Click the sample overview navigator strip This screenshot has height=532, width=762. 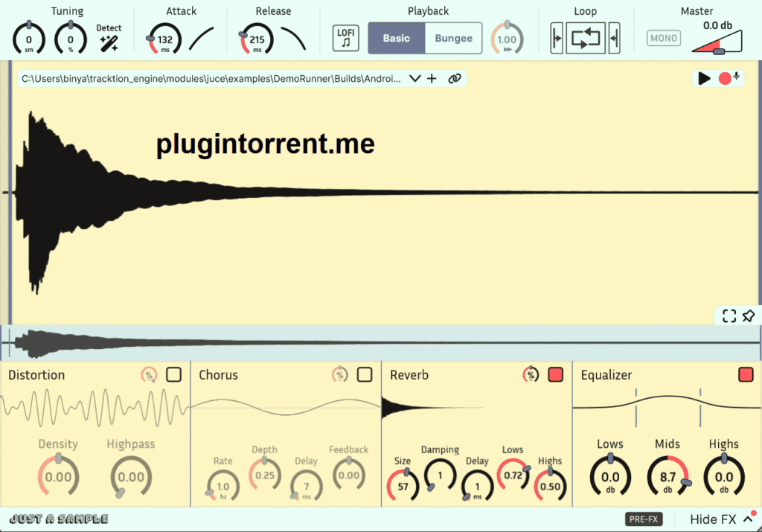tap(381, 342)
